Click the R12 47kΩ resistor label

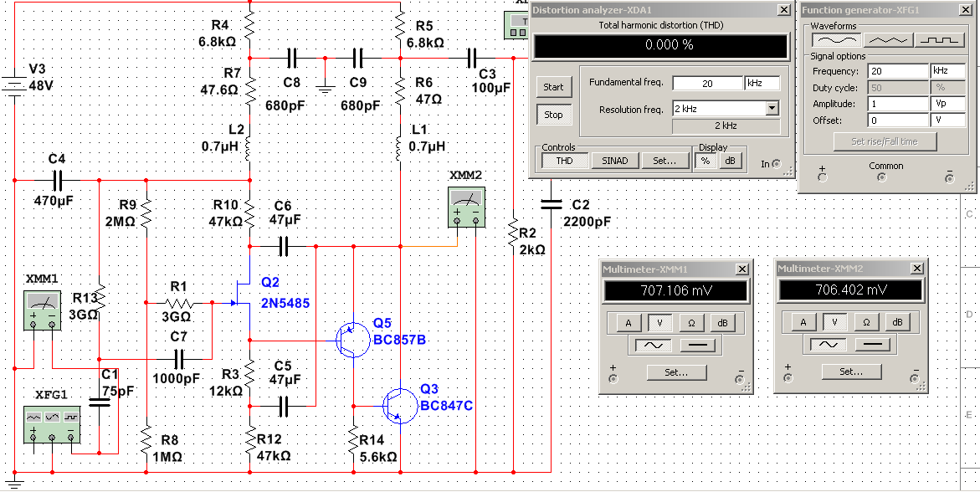274,448
